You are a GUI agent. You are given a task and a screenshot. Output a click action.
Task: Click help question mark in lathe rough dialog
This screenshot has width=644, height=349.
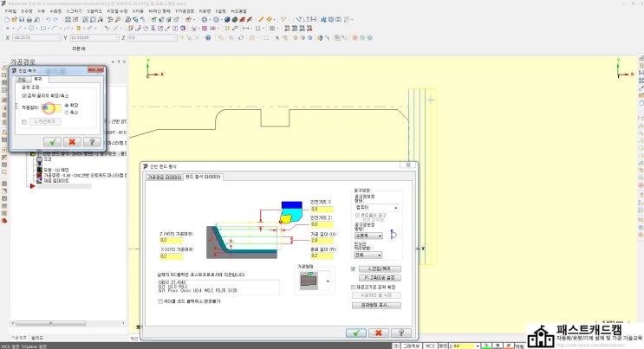click(400, 332)
